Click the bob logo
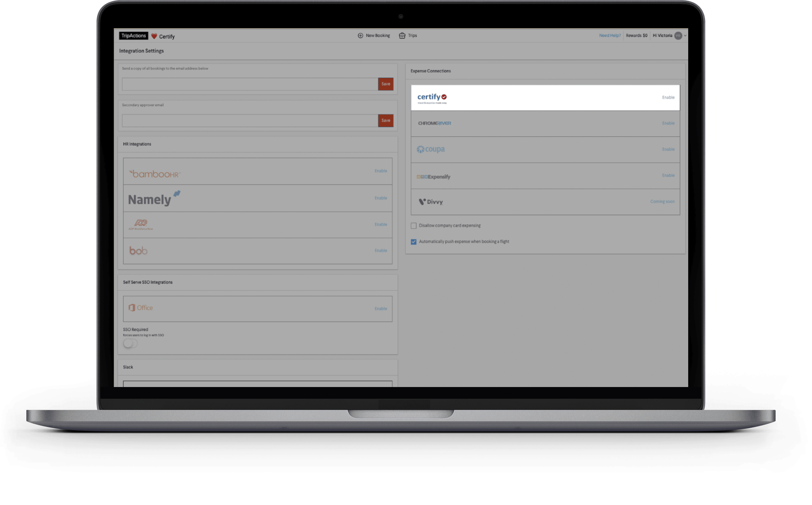 tap(138, 251)
